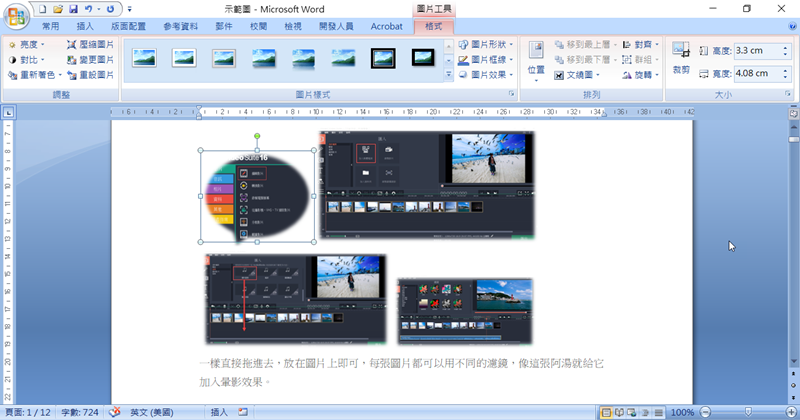Open the 圖片框線 picture border dropdown
The image size is (800, 420).
tap(485, 60)
